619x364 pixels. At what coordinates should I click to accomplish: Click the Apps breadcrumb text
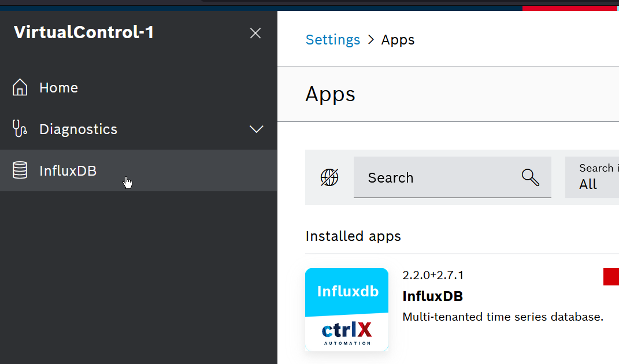click(398, 40)
